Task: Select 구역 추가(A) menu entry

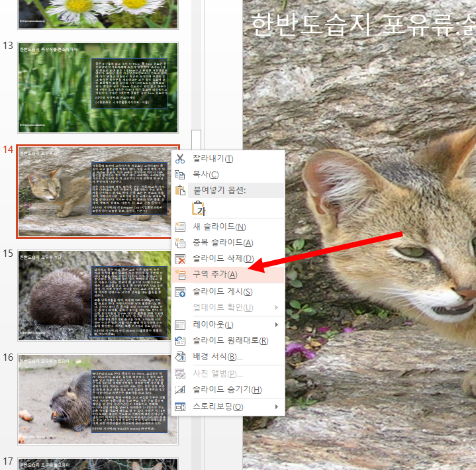Action: pyautogui.click(x=228, y=275)
